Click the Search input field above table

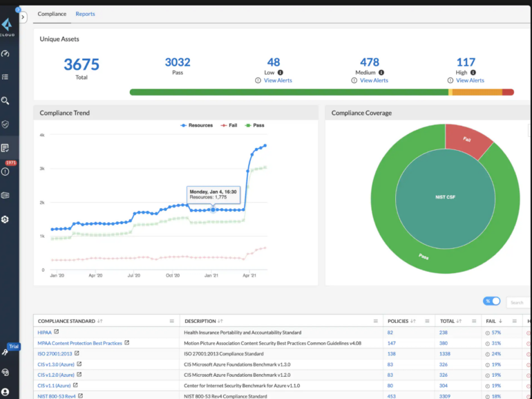pyautogui.click(x=518, y=302)
